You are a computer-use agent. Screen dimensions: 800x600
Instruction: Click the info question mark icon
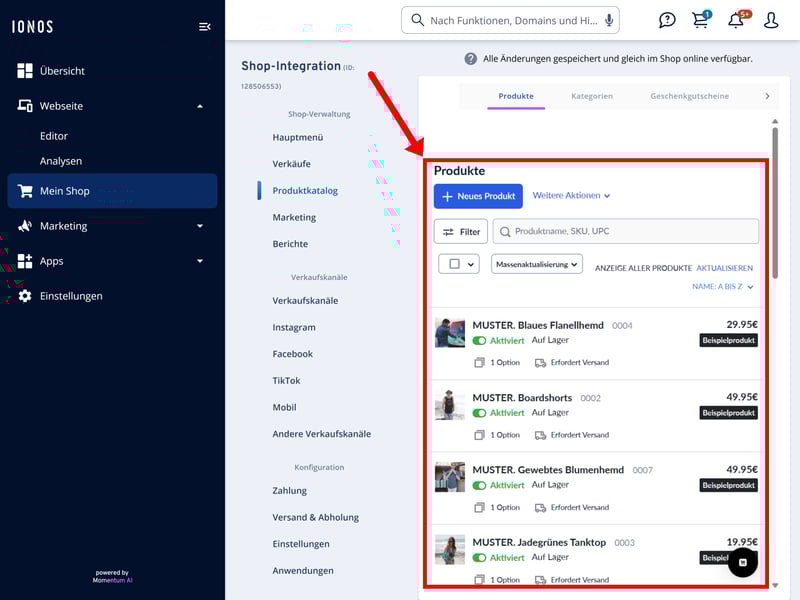470,59
